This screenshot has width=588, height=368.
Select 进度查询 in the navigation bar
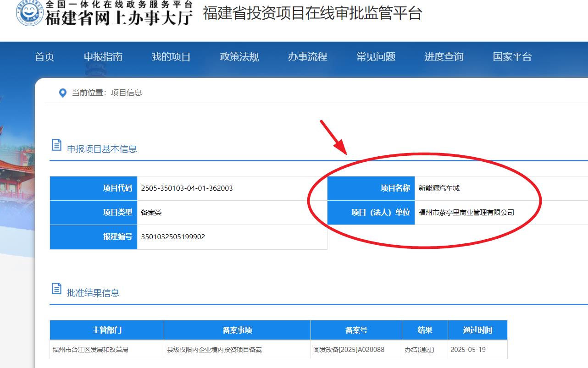pyautogui.click(x=444, y=57)
